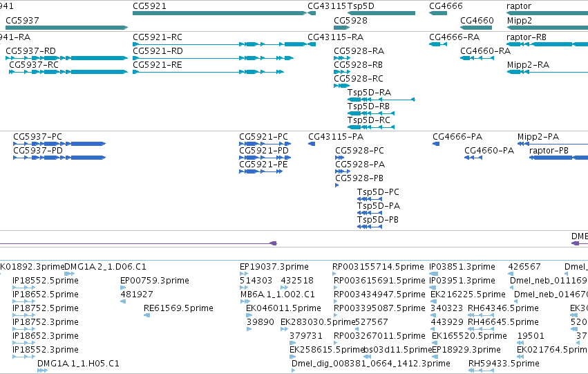Screen dimensions: 588x374
Task: Open the CG5921-RC transcript label
Action: tap(158, 37)
